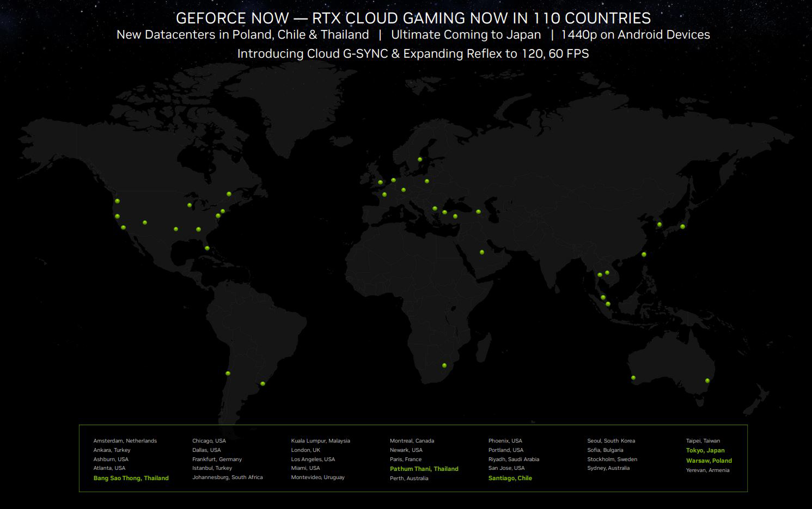Select 'London, UK' in the legend
This screenshot has height=509, width=812.
tap(306, 450)
